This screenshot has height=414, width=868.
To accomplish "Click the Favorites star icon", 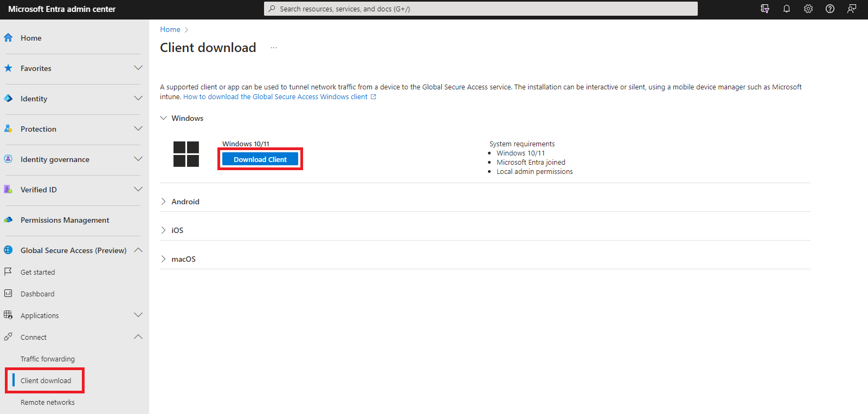I will coord(8,68).
